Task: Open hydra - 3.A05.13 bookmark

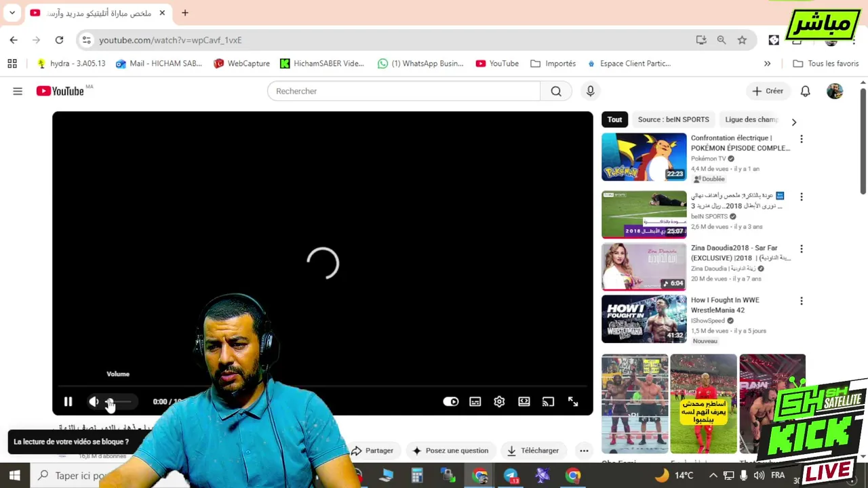Action: (71, 64)
